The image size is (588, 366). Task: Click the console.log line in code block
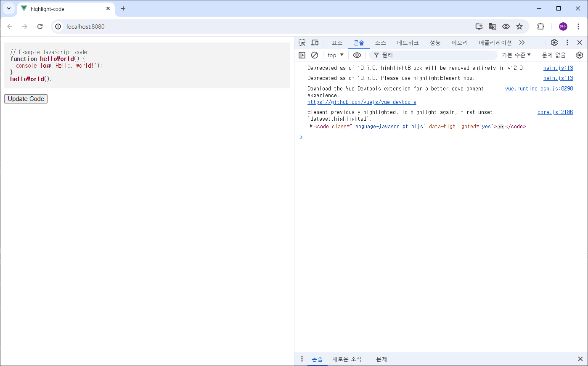click(59, 66)
